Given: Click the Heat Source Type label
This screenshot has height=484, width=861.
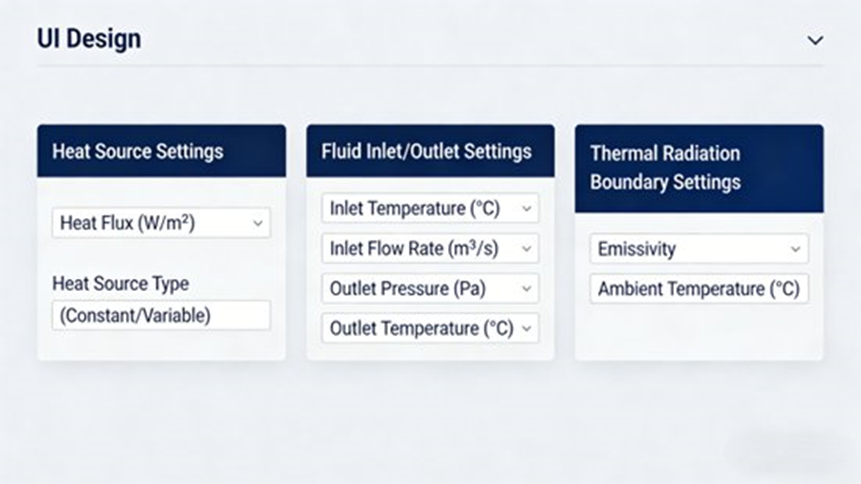Looking at the screenshot, I should point(120,284).
